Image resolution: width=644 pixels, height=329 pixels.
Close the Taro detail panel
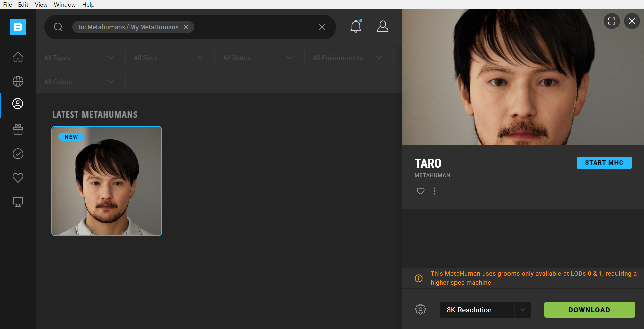click(x=632, y=21)
